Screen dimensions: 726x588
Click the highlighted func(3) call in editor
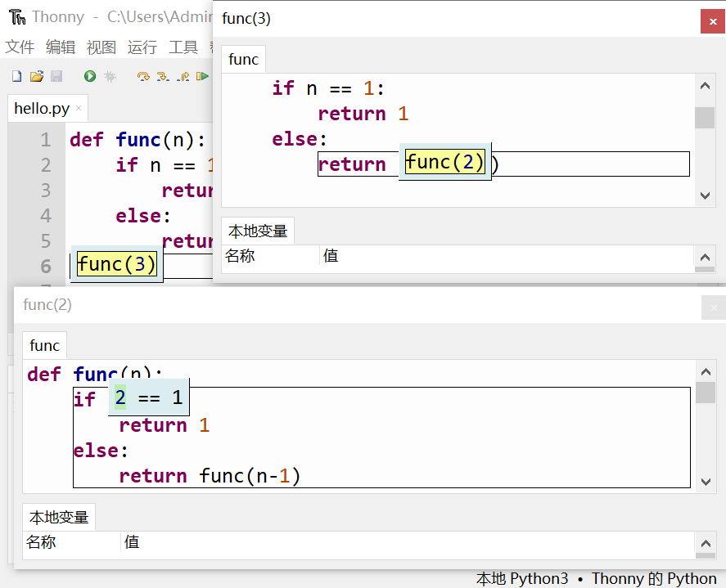point(117,264)
